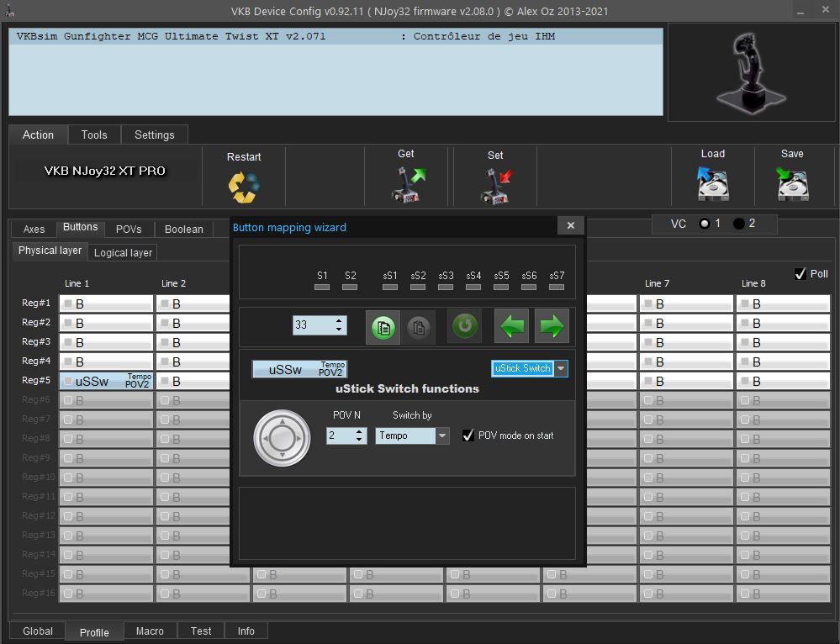Select the Physical layer tab
Viewport: 840px width, 644px height.
tap(50, 251)
